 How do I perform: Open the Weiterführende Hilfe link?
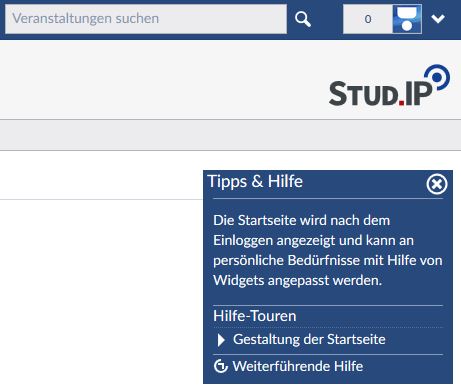coord(298,366)
